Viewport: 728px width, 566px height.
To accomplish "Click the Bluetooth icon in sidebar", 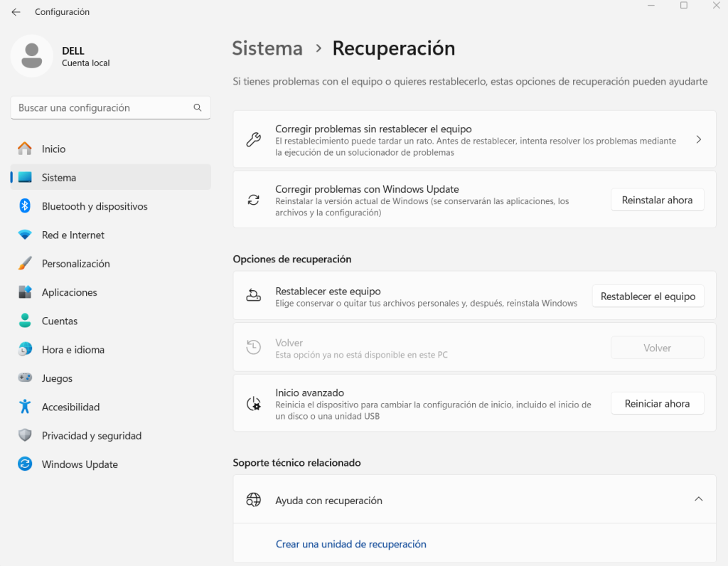I will pyautogui.click(x=25, y=205).
